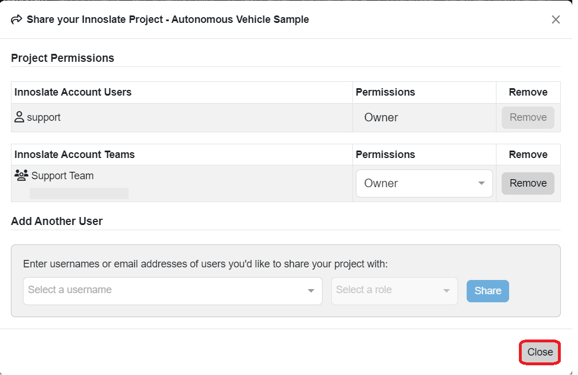Close the dialog with the X icon

(x=556, y=20)
